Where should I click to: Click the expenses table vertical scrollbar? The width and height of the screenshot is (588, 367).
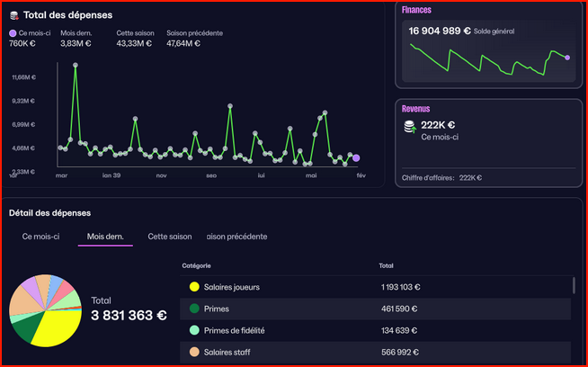(574, 286)
